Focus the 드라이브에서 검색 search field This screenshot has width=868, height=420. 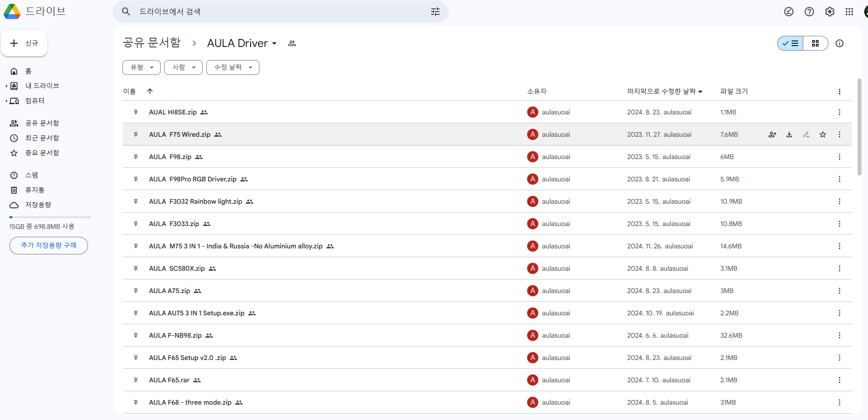[281, 12]
